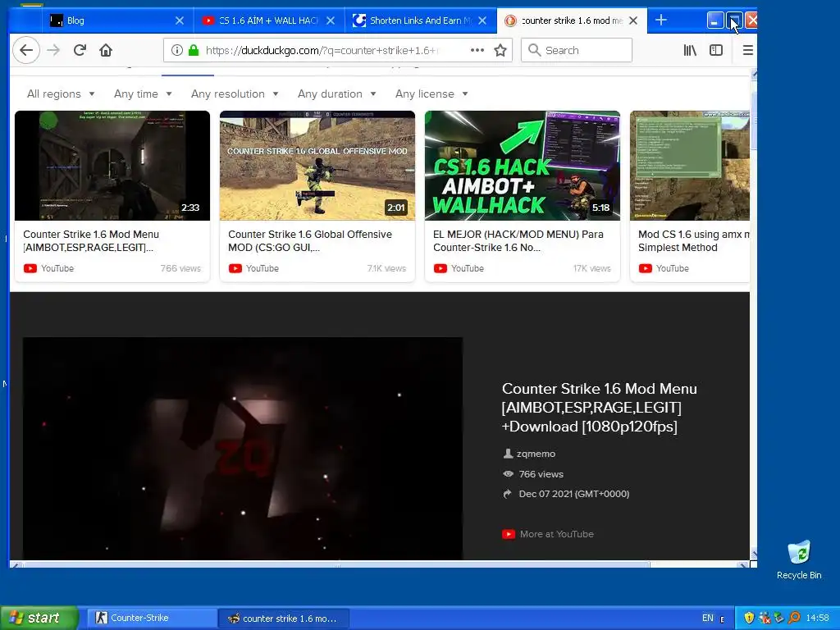Show site information icon in address bar
Viewport: 840px width, 630px height.
click(x=176, y=50)
